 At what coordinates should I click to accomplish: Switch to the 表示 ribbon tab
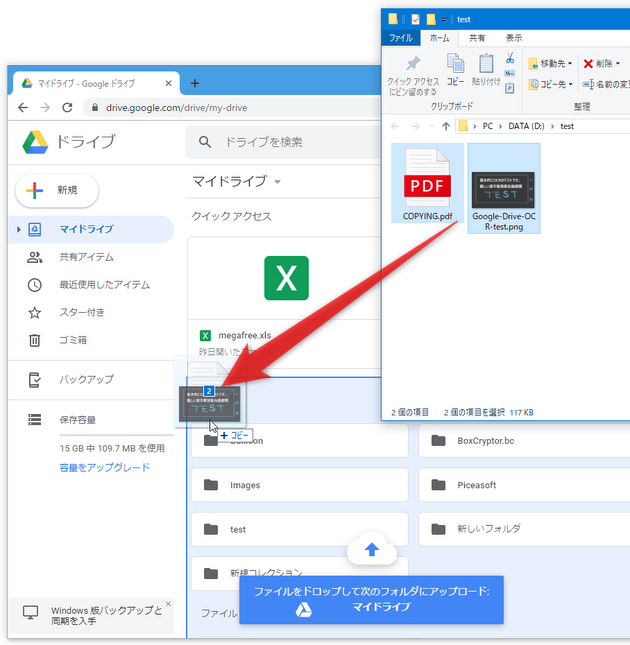(514, 38)
